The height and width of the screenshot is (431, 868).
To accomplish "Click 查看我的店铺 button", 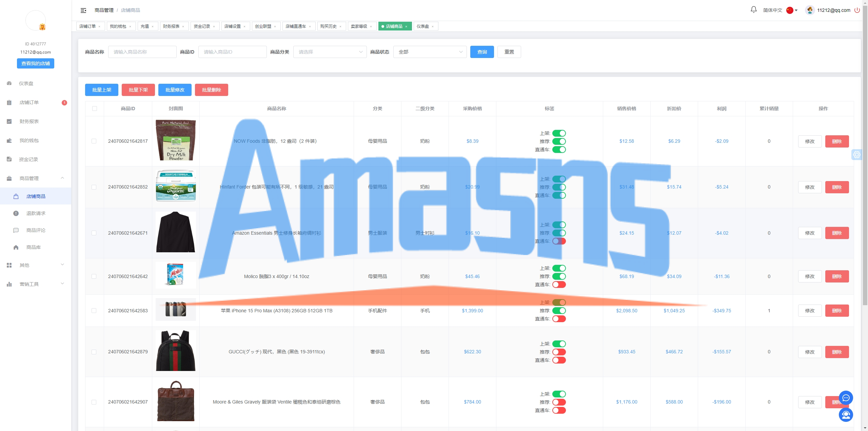I will 36,63.
